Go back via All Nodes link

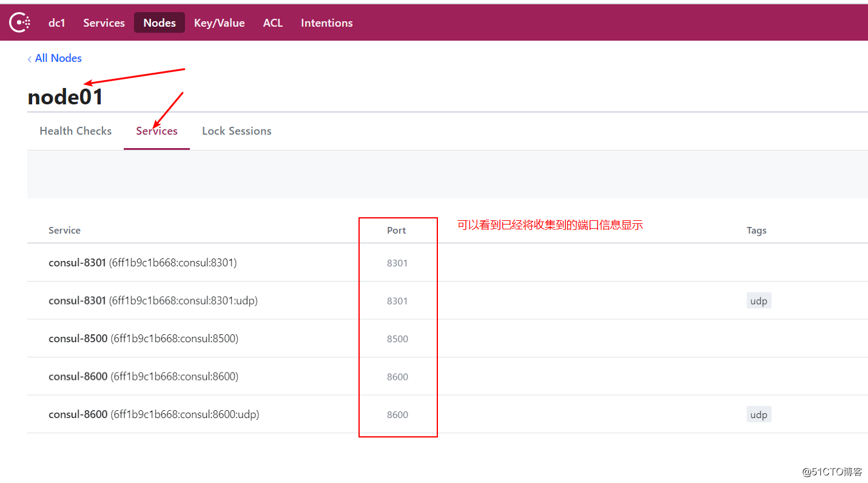coord(55,58)
